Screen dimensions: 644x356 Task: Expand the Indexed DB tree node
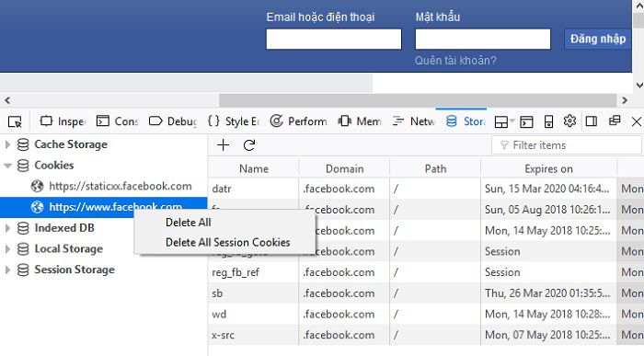7,228
